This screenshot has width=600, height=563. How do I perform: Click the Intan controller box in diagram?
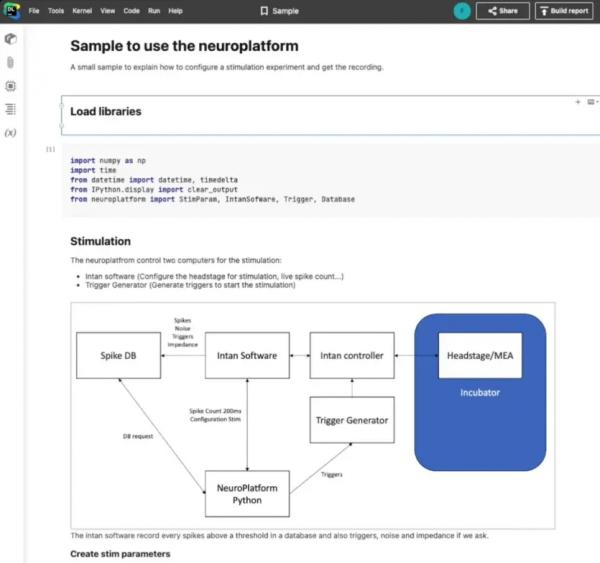point(352,356)
